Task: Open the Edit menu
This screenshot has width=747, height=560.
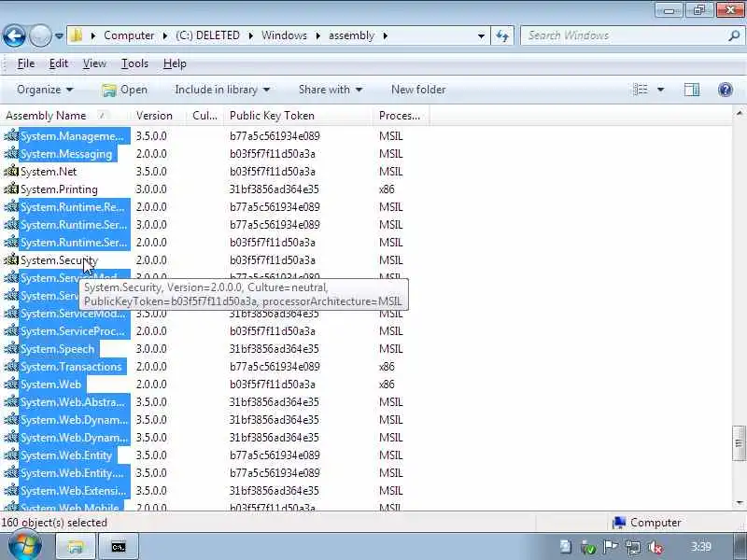Action: coord(59,63)
